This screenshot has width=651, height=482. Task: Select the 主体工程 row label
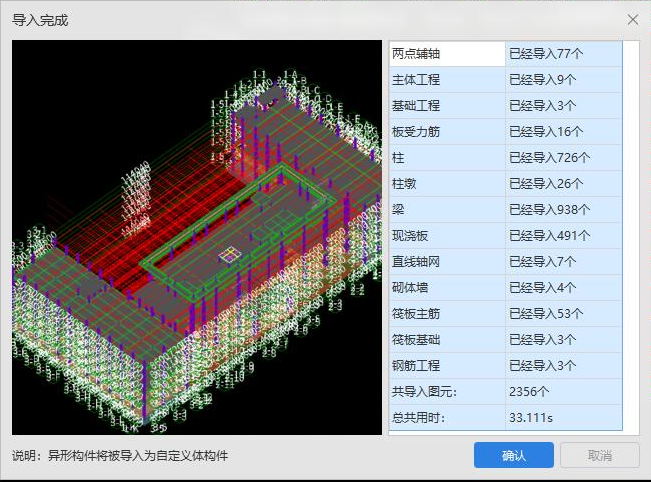447,80
